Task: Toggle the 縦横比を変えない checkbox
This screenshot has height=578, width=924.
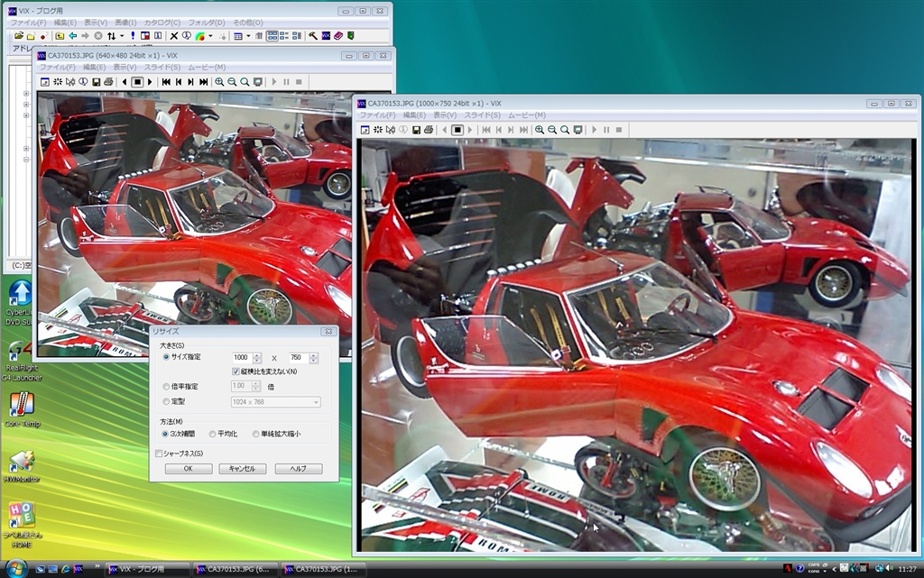Action: click(x=236, y=372)
